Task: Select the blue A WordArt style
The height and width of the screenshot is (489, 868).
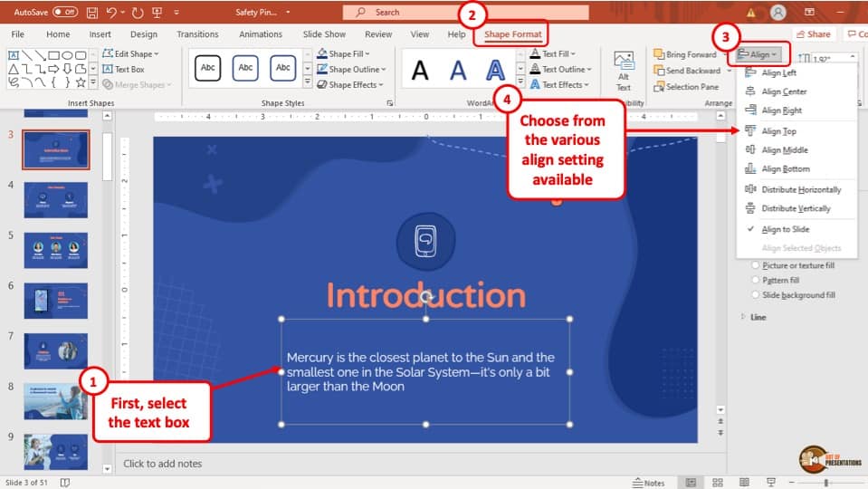Action: (x=458, y=71)
